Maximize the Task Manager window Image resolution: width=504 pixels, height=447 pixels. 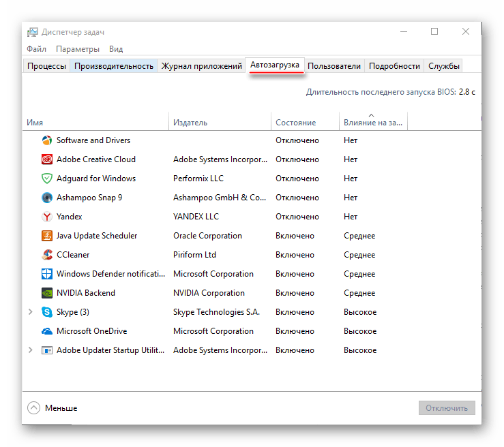(434, 31)
